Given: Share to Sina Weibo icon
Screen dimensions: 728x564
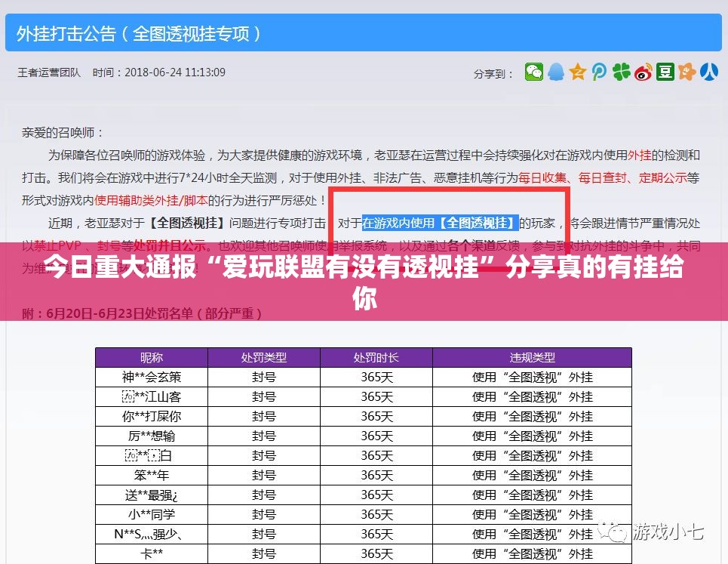Looking at the screenshot, I should [643, 72].
